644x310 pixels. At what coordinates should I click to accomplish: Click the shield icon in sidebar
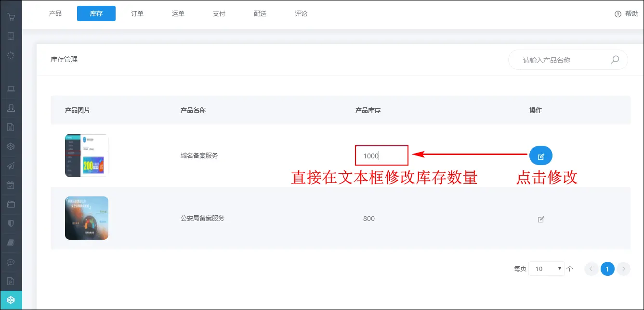[x=11, y=223]
